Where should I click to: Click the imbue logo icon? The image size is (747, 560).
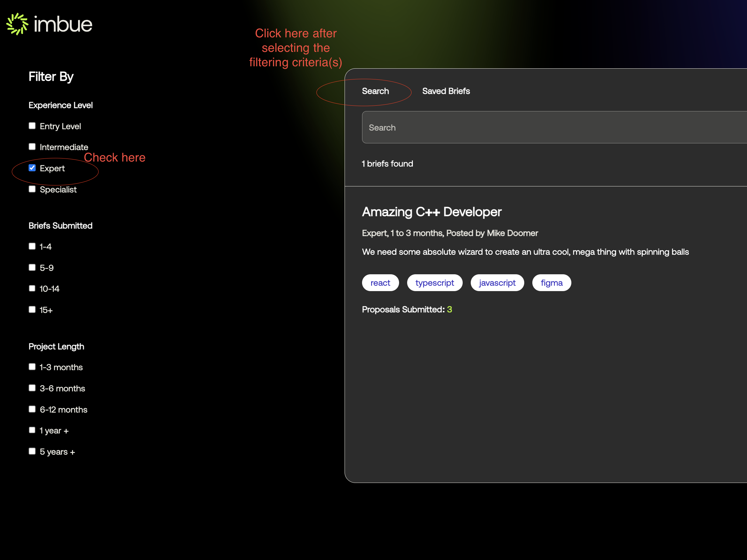pos(17,24)
